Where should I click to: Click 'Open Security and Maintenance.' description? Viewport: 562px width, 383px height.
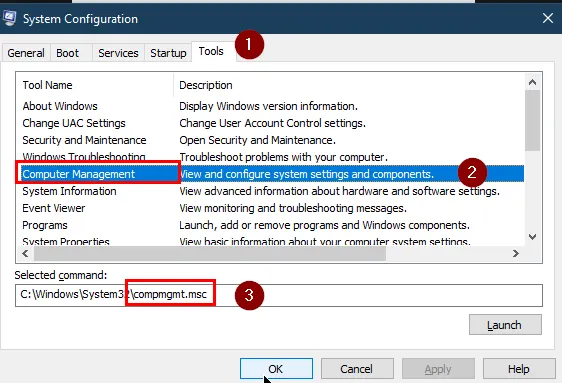click(257, 140)
